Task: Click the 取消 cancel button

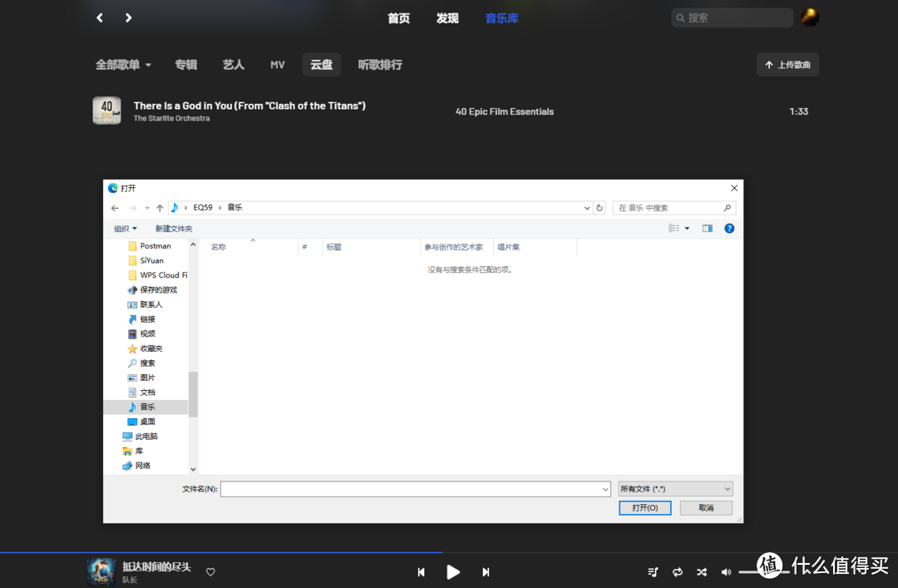Action: 706,508
